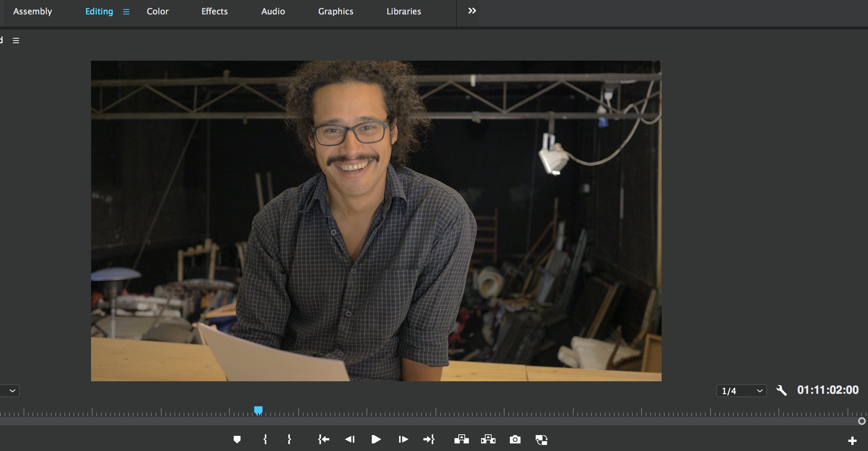Screen dimensions: 868x451
Task: Click the Mark In bracket icon
Action: pyautogui.click(x=265, y=440)
